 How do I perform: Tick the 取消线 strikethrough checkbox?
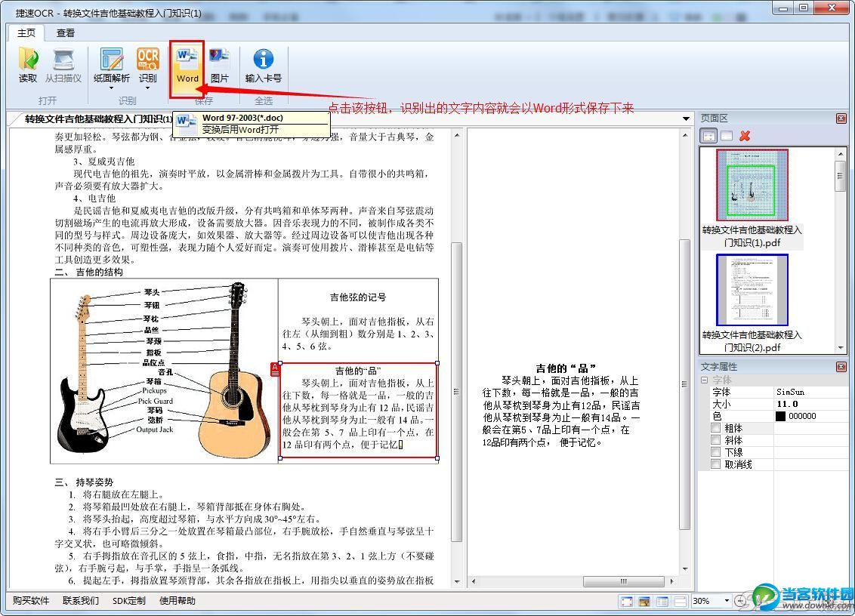(716, 464)
